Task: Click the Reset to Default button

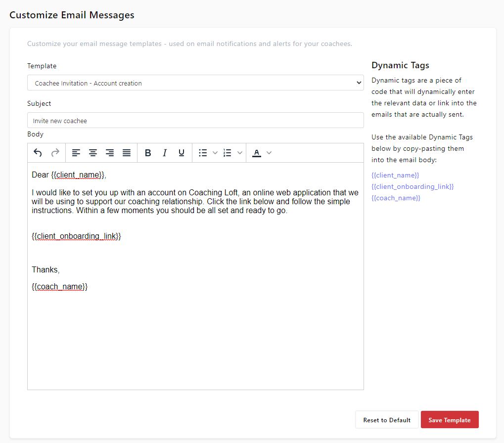Action: (386, 419)
